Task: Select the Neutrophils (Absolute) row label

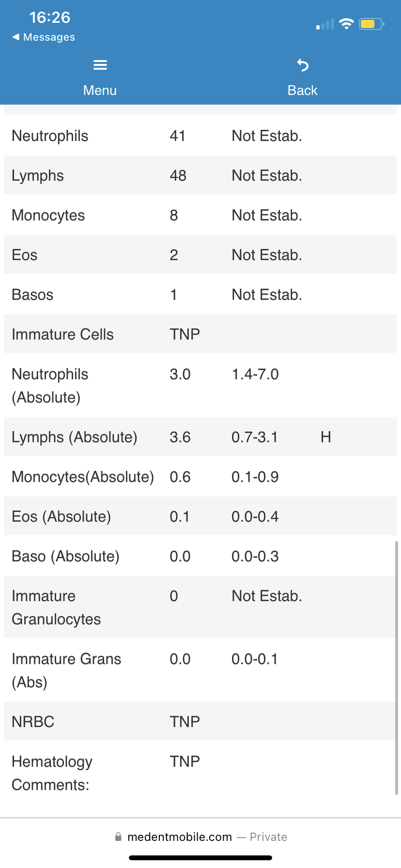Action: click(50, 386)
